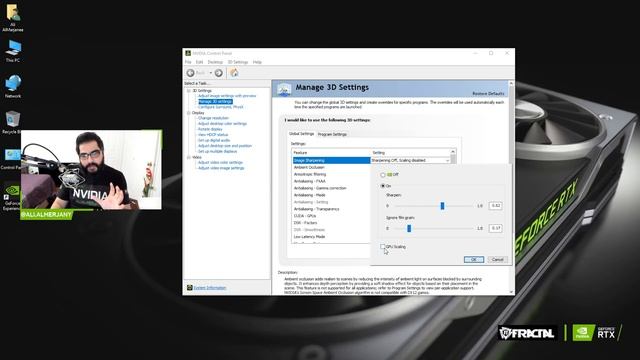Open the Back history dropdown arrow
This screenshot has width=640, height=360.
[x=211, y=73]
